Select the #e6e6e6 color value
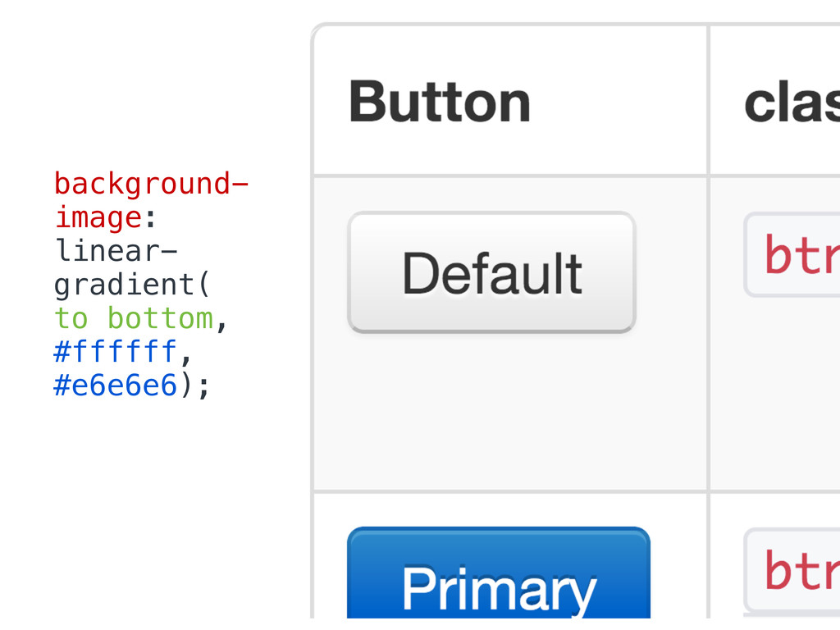Screen dimensions: 840x630 [116, 386]
